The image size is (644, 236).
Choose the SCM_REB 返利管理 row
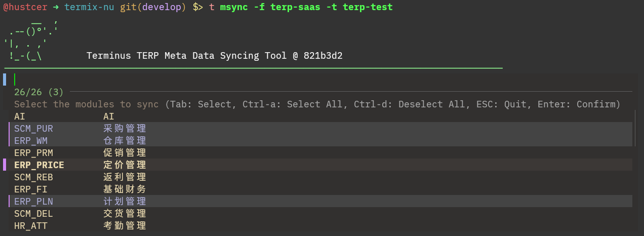80,177
